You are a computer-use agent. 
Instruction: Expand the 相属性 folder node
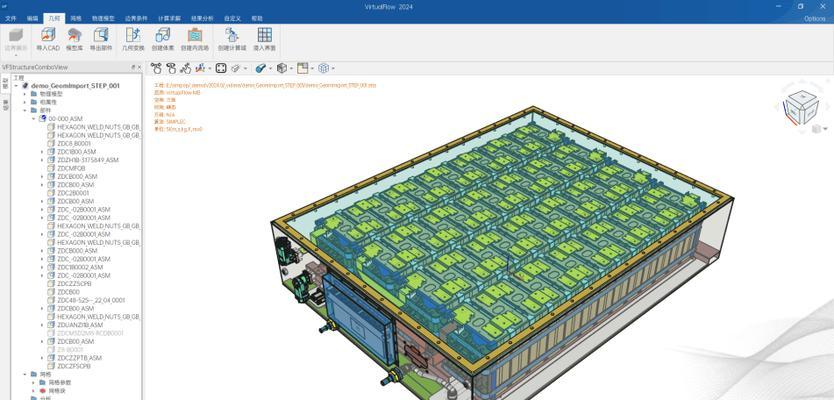pyautogui.click(x=25, y=102)
